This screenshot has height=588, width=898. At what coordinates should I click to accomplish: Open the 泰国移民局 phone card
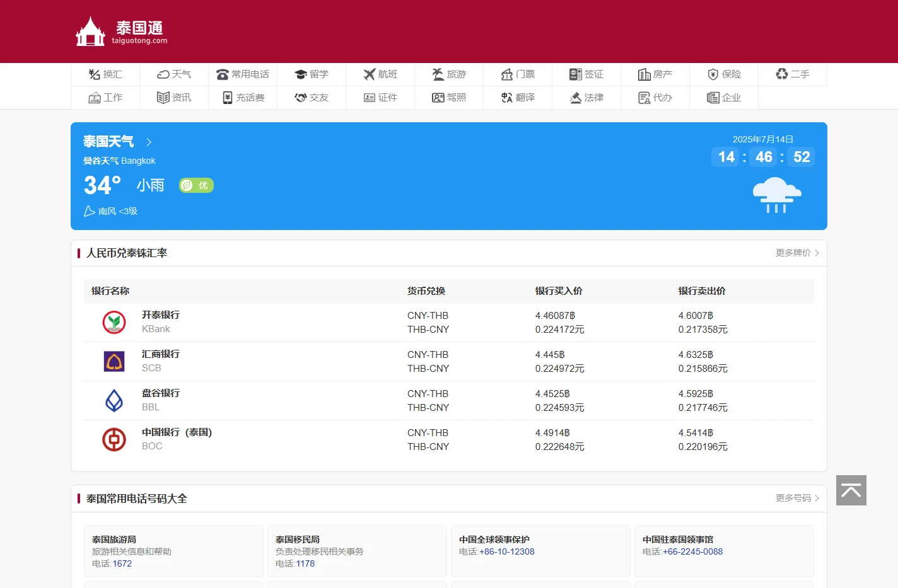357,551
